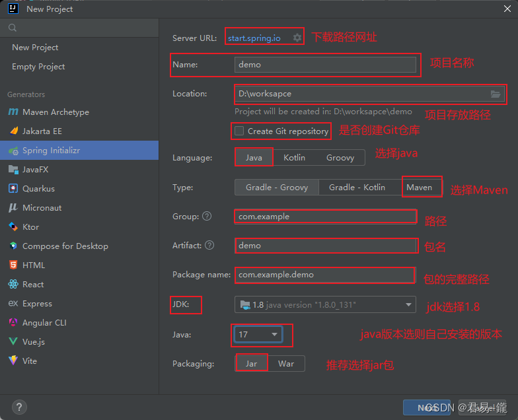The width and height of the screenshot is (518, 420).
Task: Enable Create Git repository checkbox
Action: tap(239, 131)
